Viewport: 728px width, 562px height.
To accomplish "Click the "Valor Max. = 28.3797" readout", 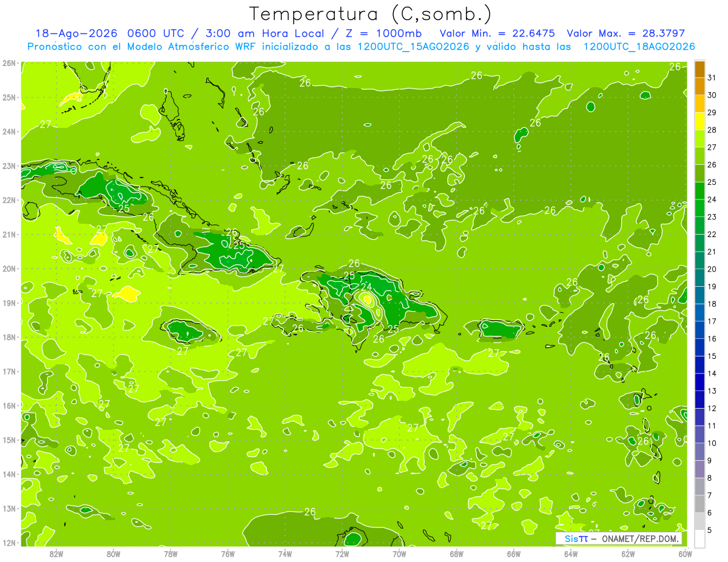I will tap(625, 33).
